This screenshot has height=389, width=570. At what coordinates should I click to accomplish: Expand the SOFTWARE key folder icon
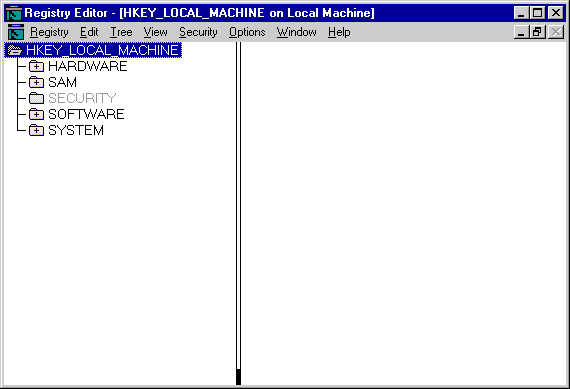[36, 114]
